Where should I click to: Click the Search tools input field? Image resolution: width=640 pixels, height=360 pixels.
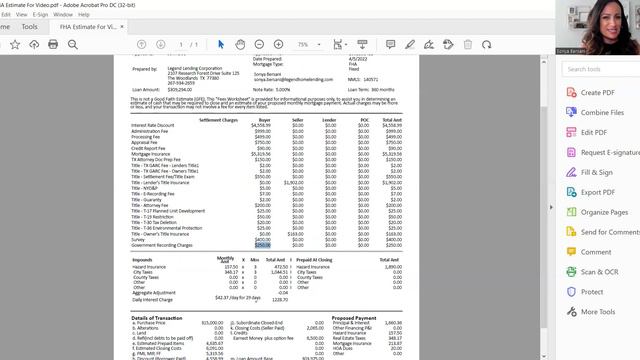click(601, 69)
